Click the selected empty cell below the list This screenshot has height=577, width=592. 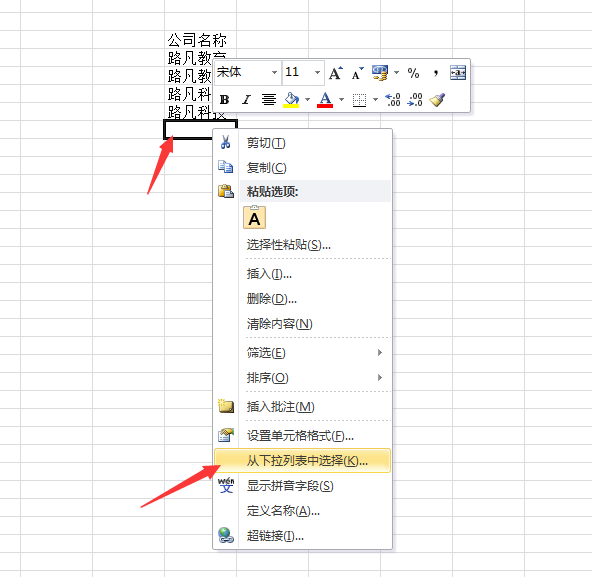point(188,130)
